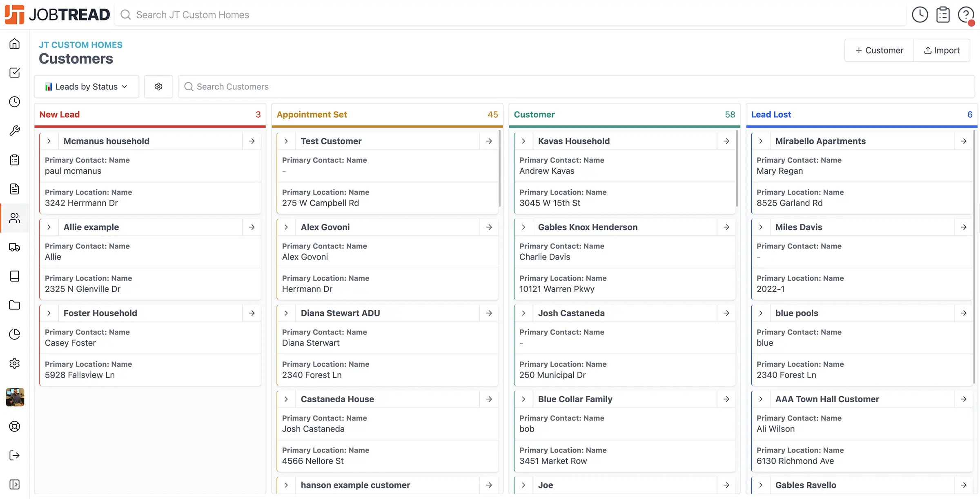Click the time clock icon in header
The width and height of the screenshot is (980, 499).
coord(920,15)
